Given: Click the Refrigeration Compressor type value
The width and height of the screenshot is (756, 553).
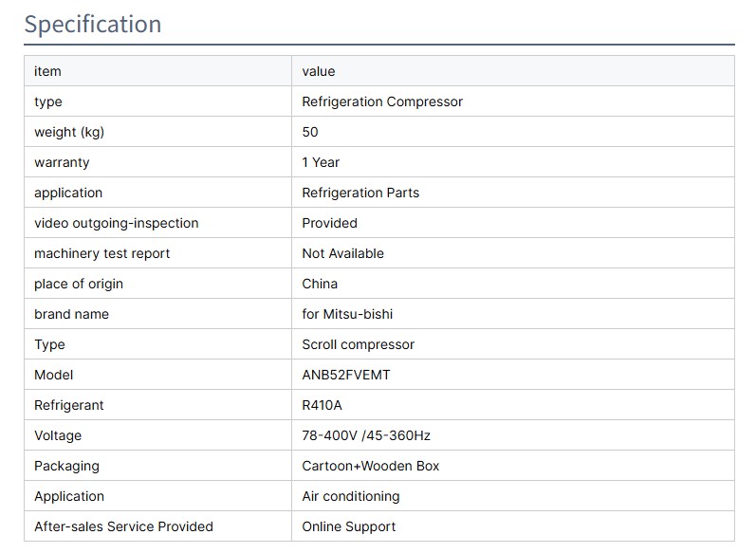Looking at the screenshot, I should point(382,101).
